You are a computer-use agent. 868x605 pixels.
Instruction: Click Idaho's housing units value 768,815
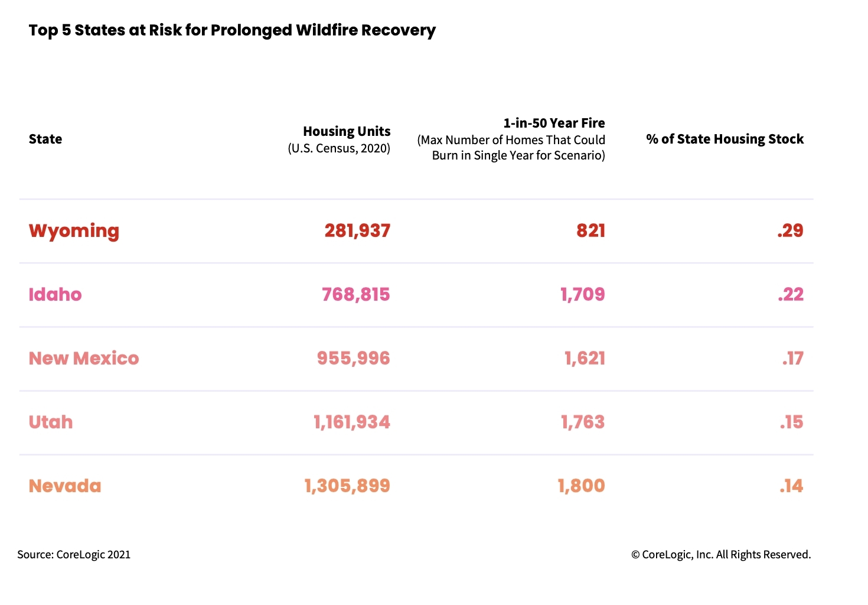click(355, 294)
